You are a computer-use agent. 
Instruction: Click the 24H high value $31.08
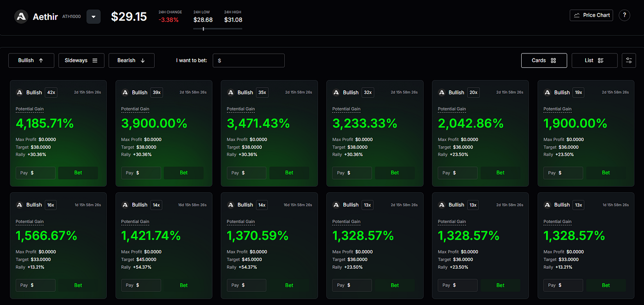[233, 20]
